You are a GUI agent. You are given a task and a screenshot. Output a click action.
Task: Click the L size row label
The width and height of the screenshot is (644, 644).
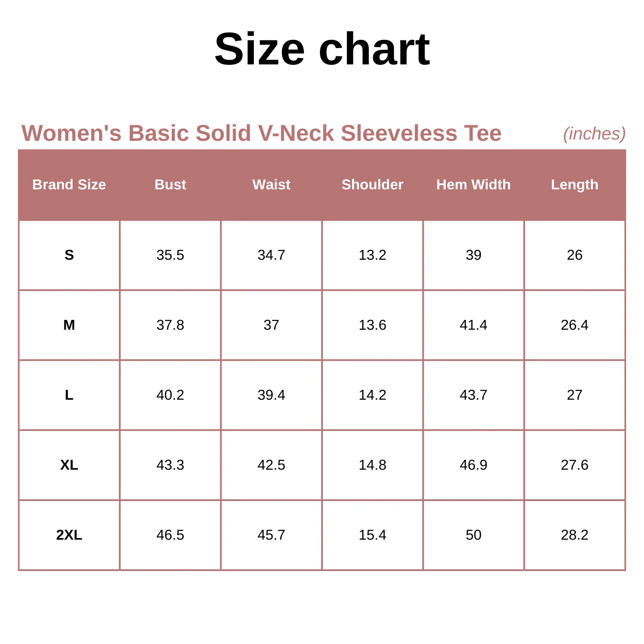coord(69,395)
